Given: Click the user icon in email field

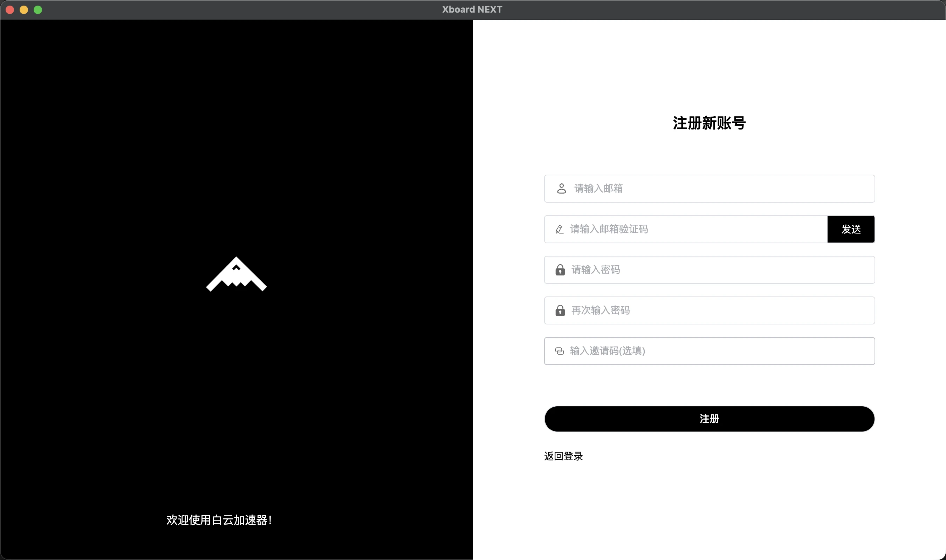Looking at the screenshot, I should tap(561, 188).
